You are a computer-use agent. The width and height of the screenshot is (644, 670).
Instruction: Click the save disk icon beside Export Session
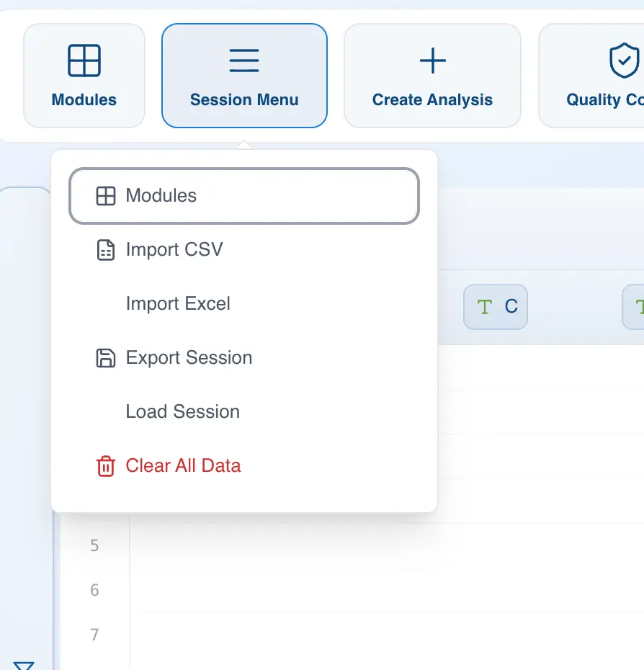pyautogui.click(x=106, y=358)
